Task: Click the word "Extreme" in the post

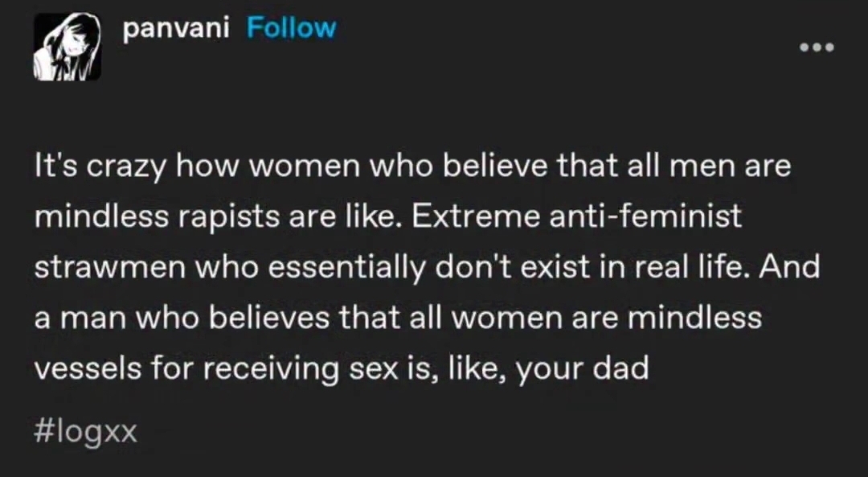Action: 475,216
